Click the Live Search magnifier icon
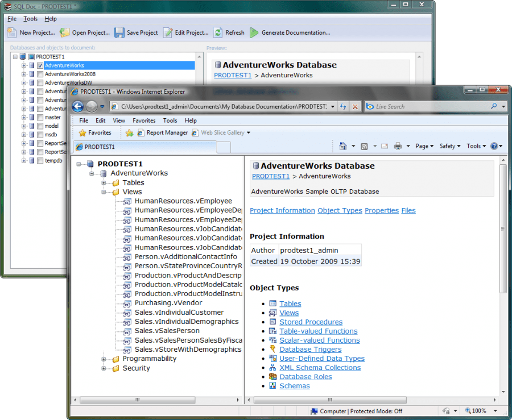The height and width of the screenshot is (420, 512). click(494, 106)
